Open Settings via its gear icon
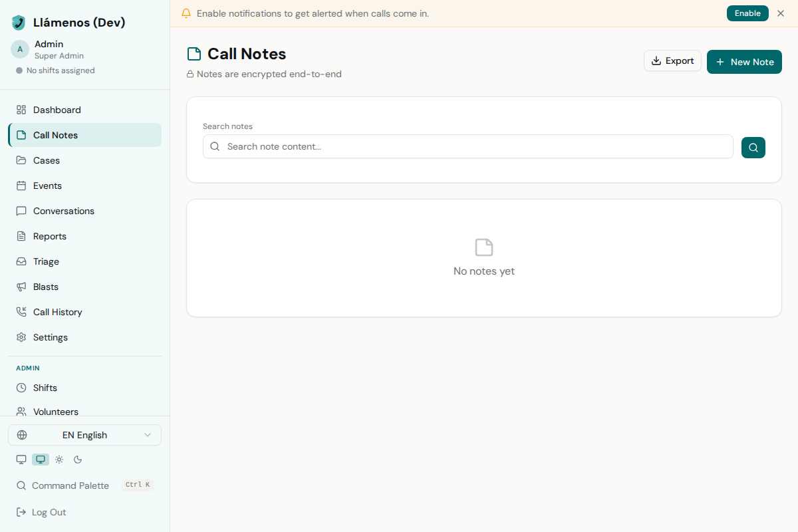Screen dimensions: 798x532 [x=21, y=337]
